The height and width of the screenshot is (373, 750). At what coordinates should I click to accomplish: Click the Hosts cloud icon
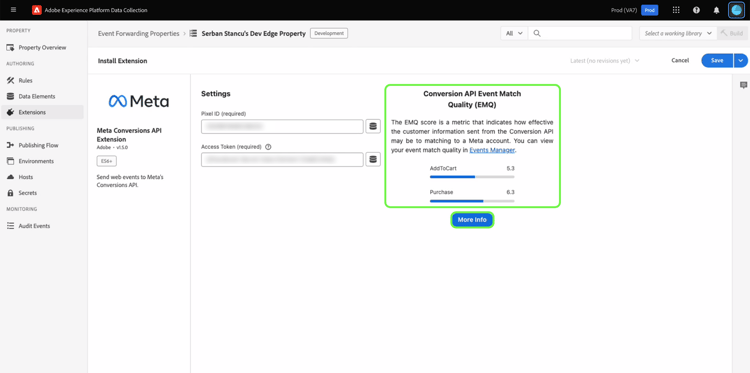[10, 177]
